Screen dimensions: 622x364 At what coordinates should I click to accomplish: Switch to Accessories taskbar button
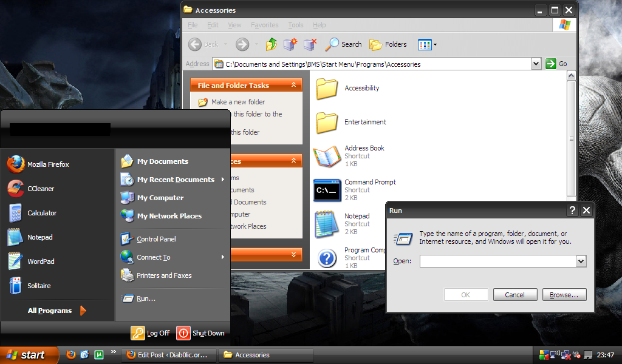click(266, 355)
